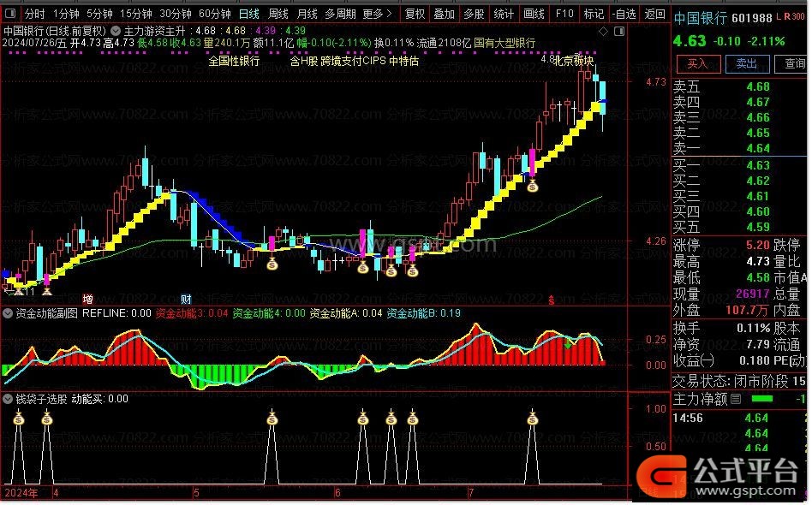Click the 财 financial marker on chart
812x505 pixels.
(x=186, y=299)
